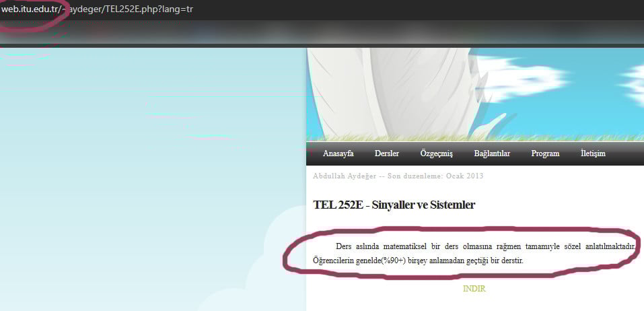Click the green INDIR download link

(x=474, y=289)
